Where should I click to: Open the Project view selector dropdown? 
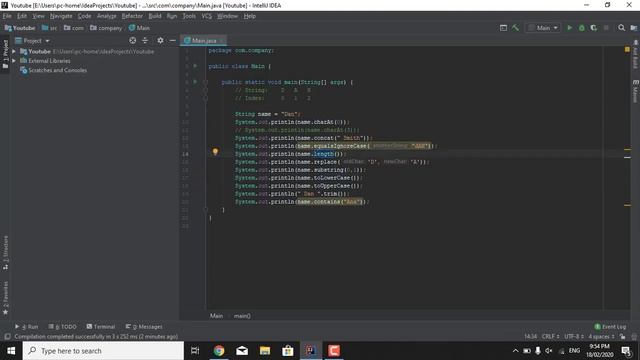point(32,40)
